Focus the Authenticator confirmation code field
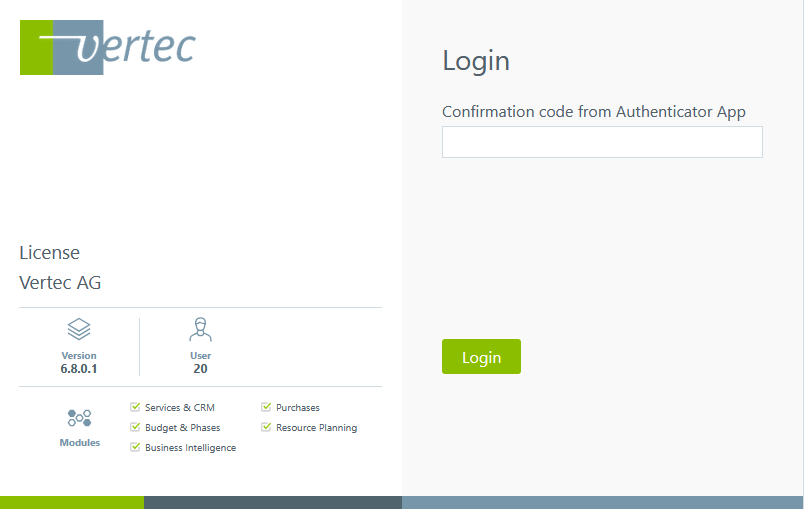The width and height of the screenshot is (804, 509). click(x=602, y=142)
